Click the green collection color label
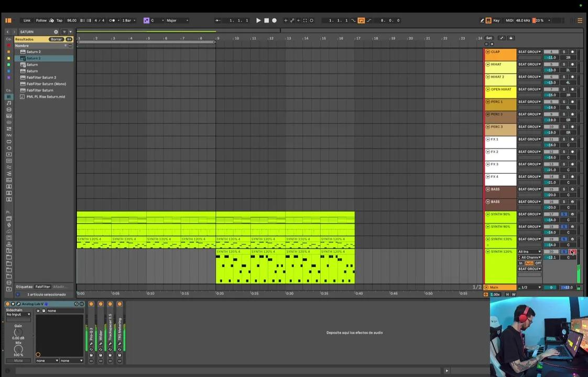This screenshot has height=377, width=588. tap(8, 64)
